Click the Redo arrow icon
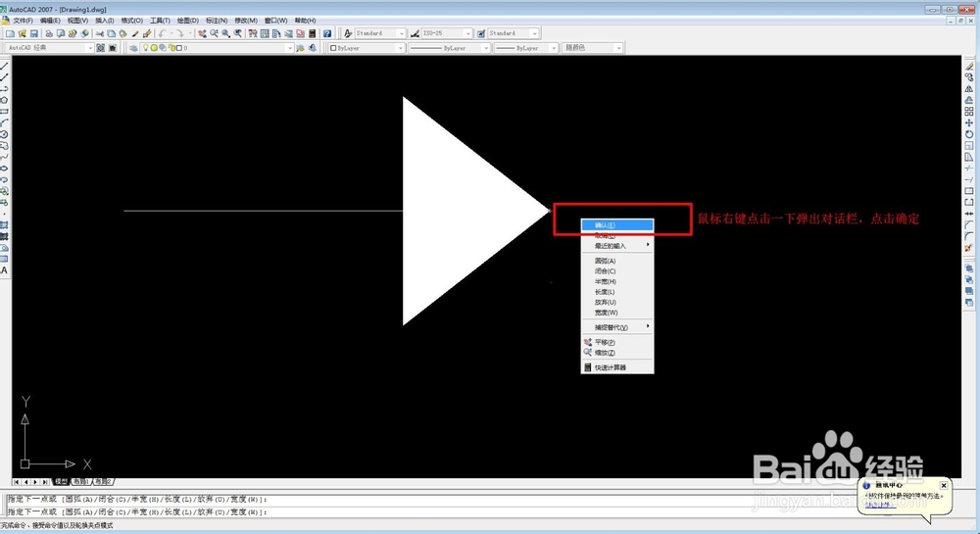This screenshot has width=980, height=534. tap(179, 33)
